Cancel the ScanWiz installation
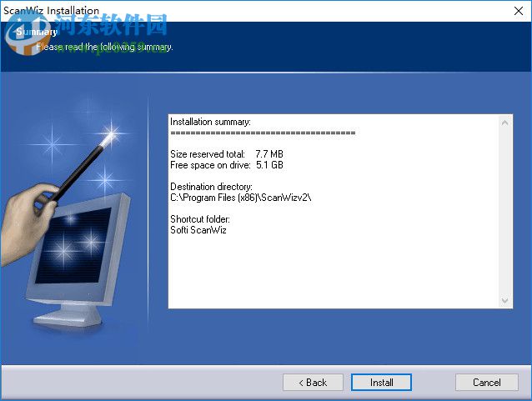Viewport: 532px width, 401px height. 486,383
